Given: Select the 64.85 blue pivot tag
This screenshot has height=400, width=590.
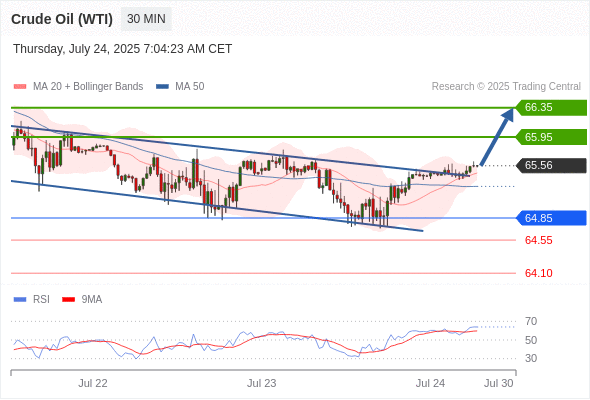Looking at the screenshot, I should 551,218.
